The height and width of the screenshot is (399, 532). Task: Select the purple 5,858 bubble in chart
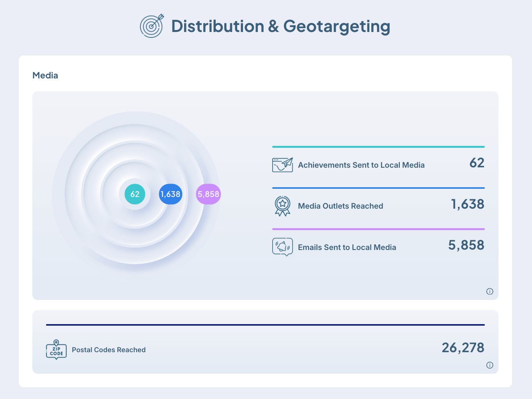coord(208,194)
